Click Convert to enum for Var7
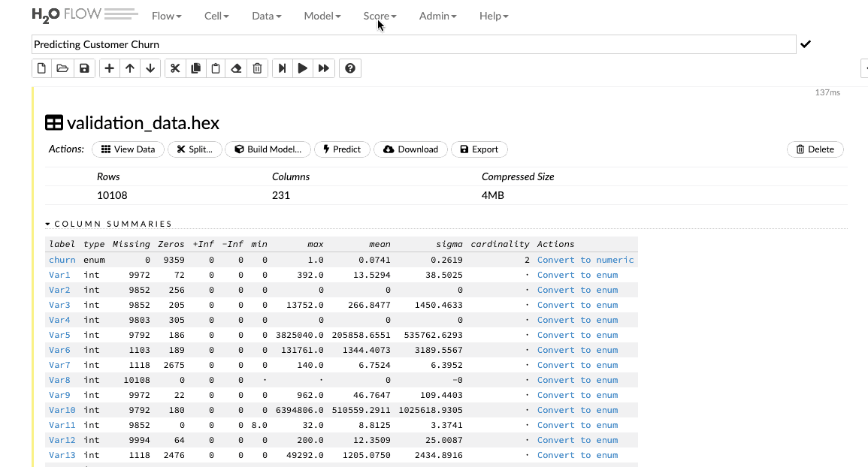 point(577,365)
